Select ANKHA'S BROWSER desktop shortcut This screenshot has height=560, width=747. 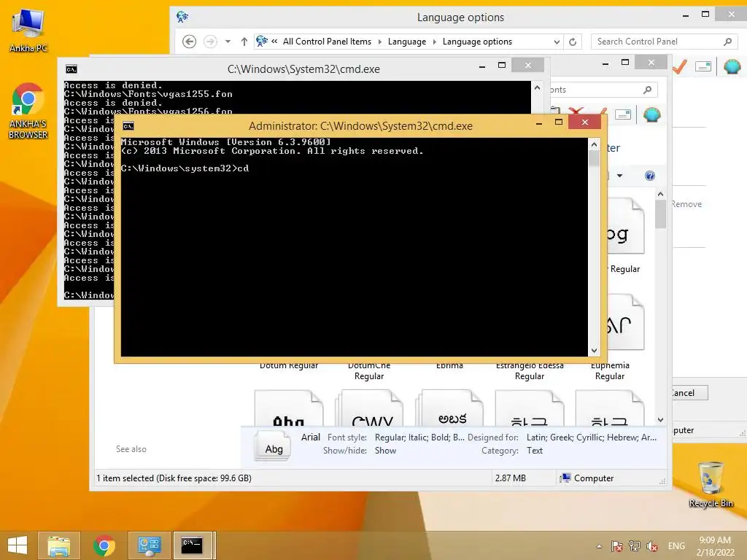pos(28,111)
